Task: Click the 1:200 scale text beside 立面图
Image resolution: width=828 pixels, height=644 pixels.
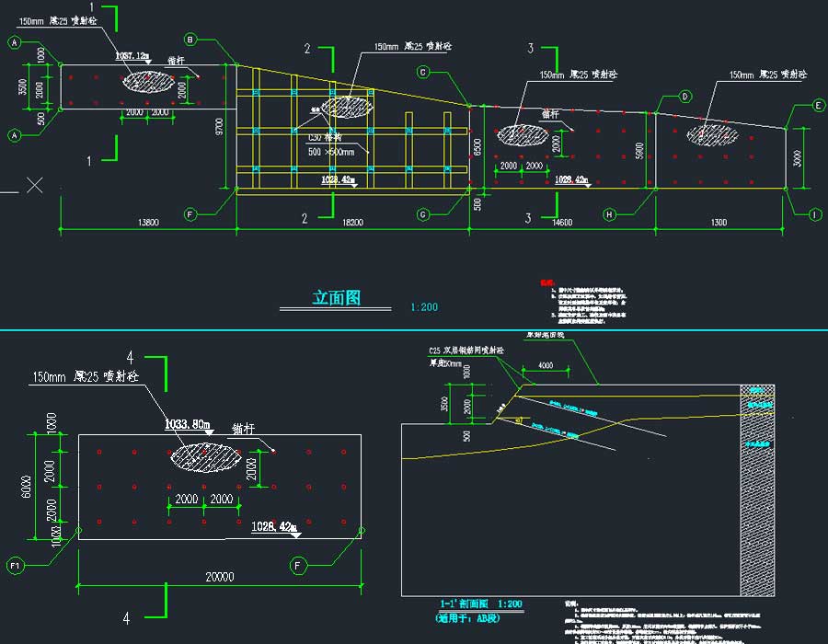Action: coord(424,306)
